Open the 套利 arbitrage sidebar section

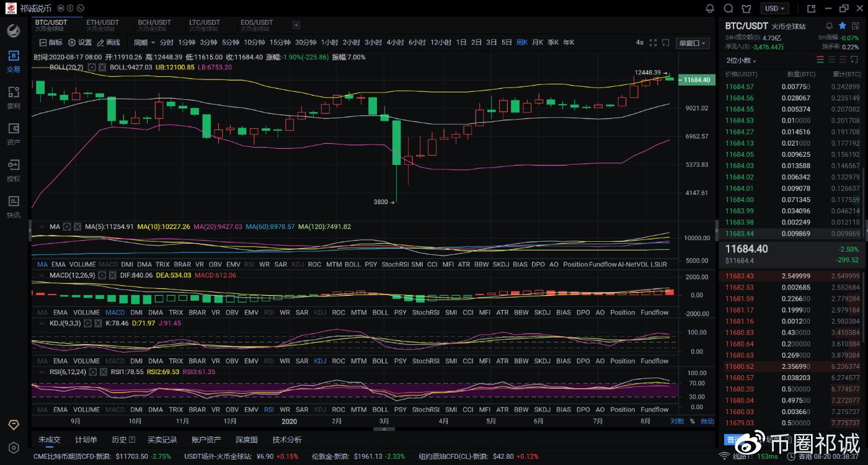point(14,98)
